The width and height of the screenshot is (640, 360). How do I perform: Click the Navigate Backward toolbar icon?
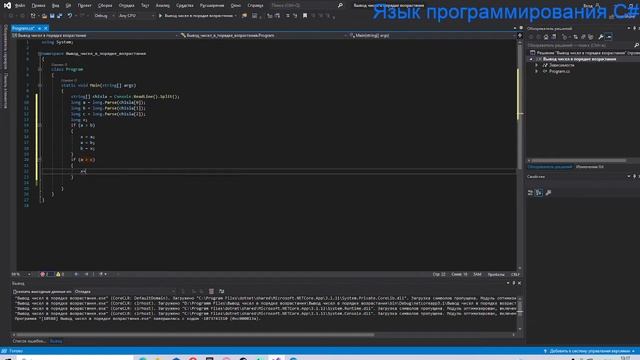click(x=11, y=16)
